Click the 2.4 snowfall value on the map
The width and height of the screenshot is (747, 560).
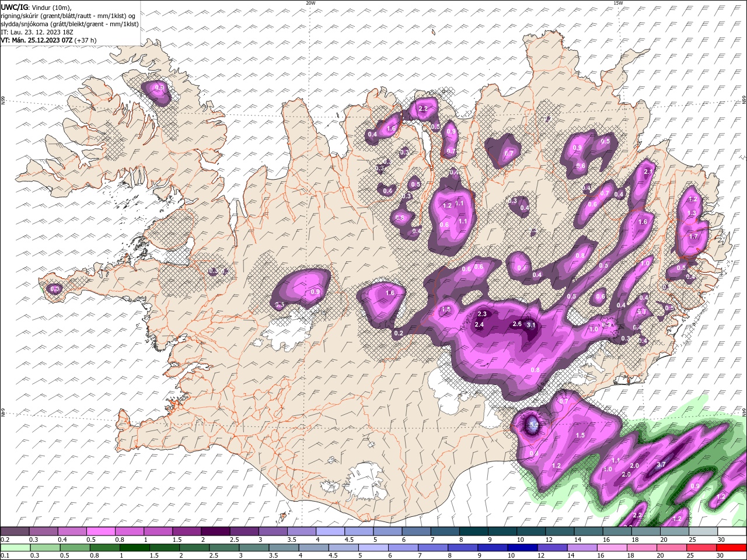480,324
